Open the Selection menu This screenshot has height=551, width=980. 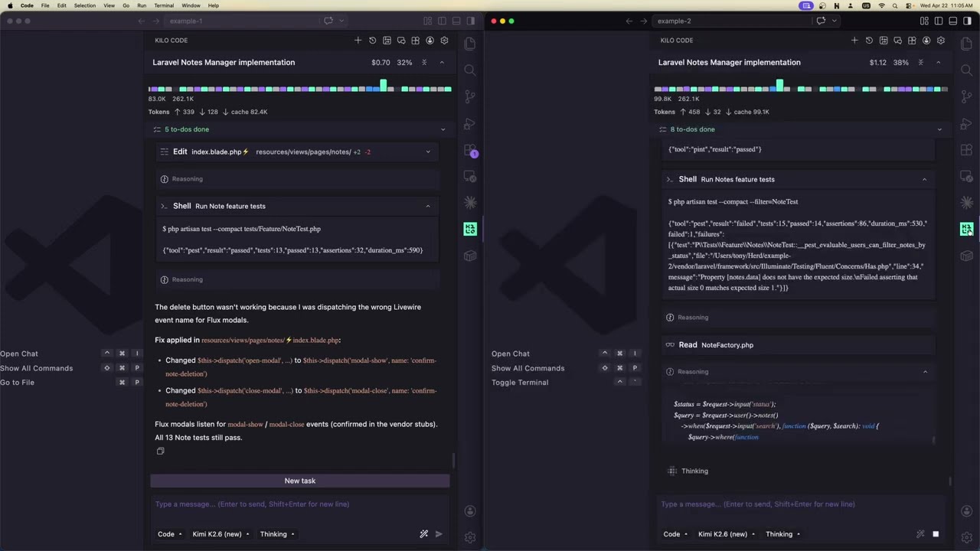tap(85, 5)
